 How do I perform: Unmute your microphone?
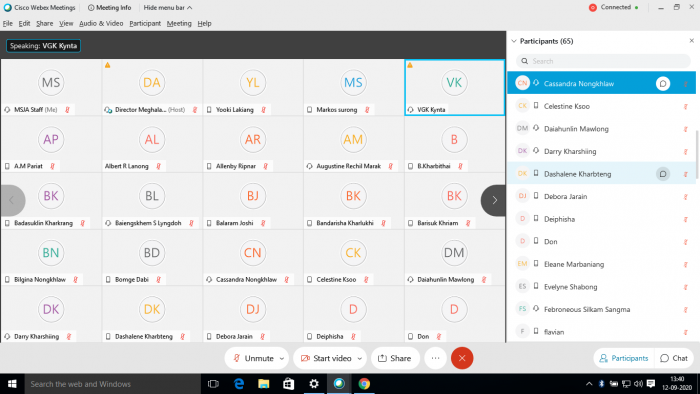click(x=253, y=358)
